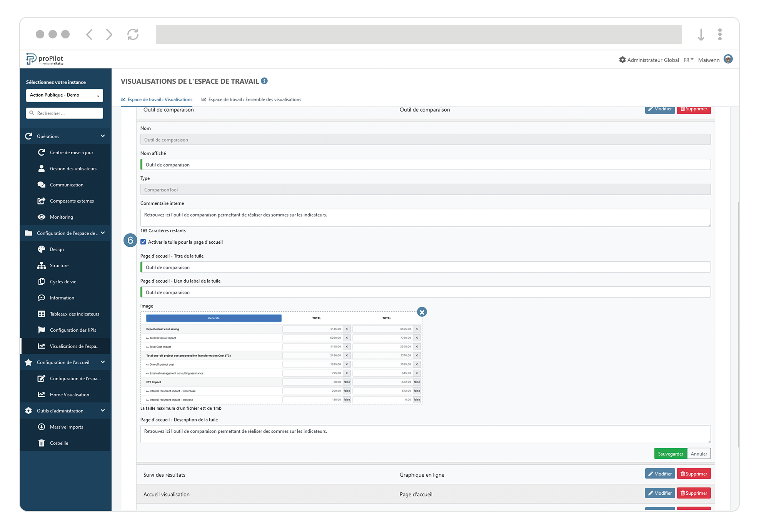
Task: Select the Monitoring eye icon
Action: point(42,217)
